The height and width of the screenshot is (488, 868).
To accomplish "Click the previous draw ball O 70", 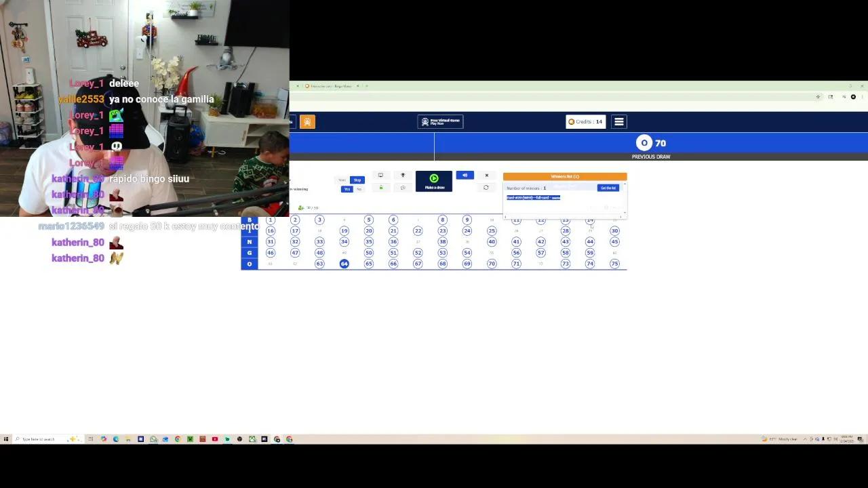I will click(651, 143).
